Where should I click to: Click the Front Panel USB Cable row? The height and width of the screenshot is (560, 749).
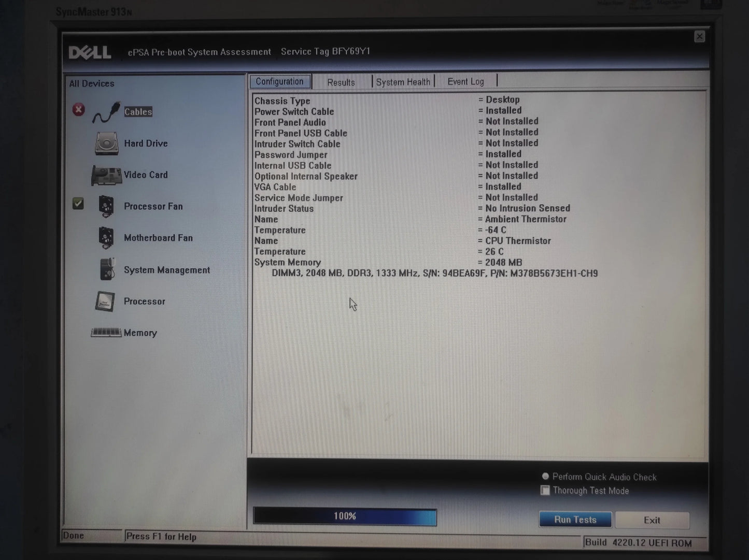[x=397, y=133]
